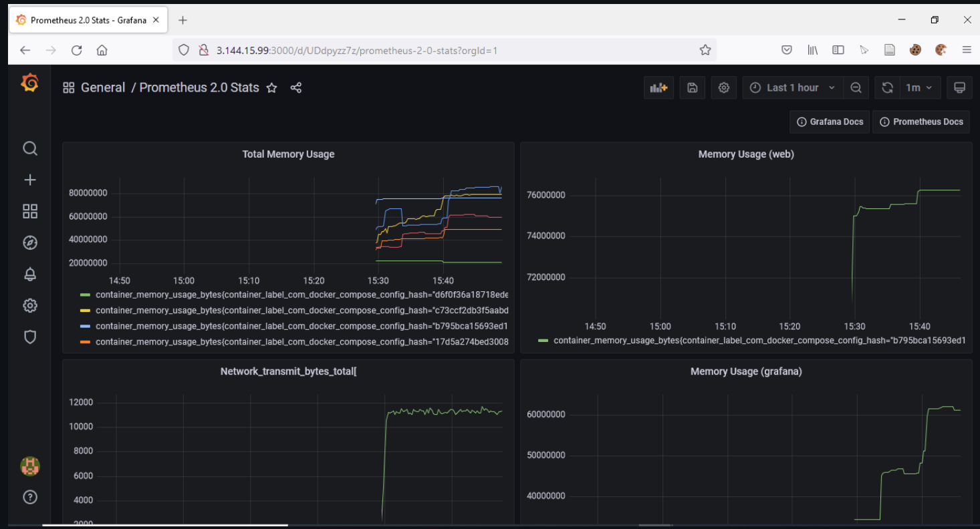Open the Explore compass sidebar icon
This screenshot has width=980, height=529.
point(30,242)
